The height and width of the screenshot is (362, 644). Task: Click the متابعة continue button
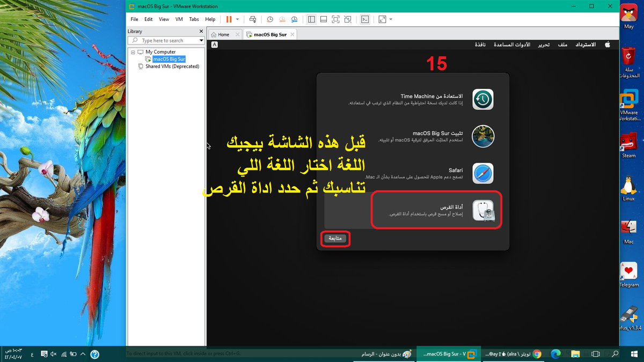coord(335,238)
